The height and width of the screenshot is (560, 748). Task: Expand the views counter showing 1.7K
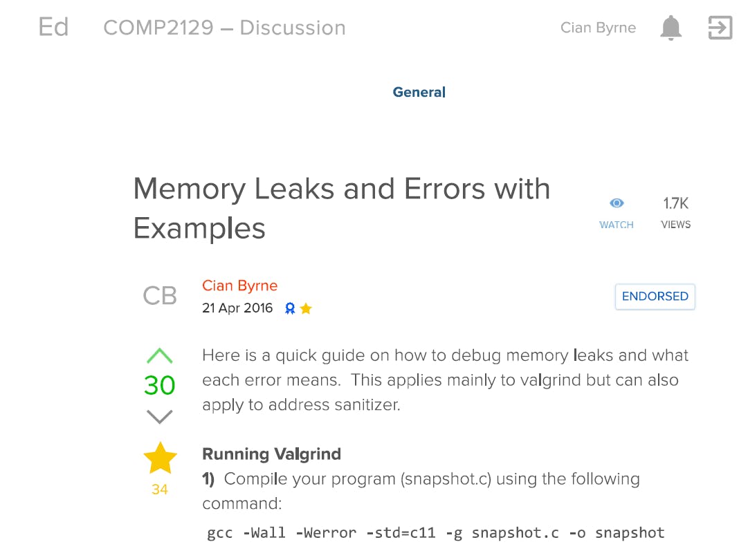tap(675, 203)
